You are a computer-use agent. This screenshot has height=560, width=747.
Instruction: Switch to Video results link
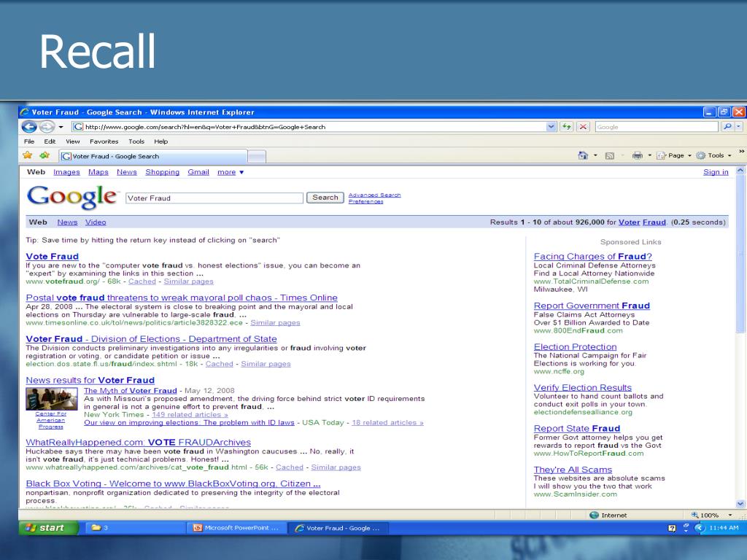(x=96, y=222)
